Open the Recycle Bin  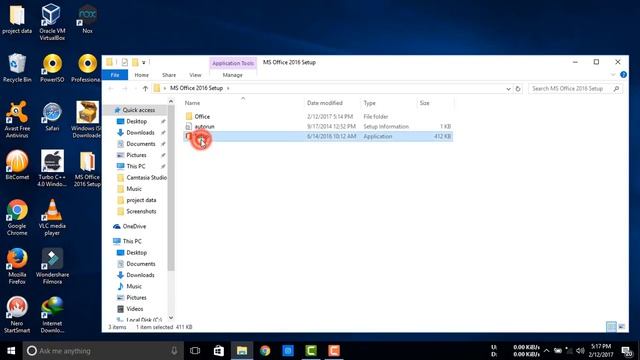point(17,68)
